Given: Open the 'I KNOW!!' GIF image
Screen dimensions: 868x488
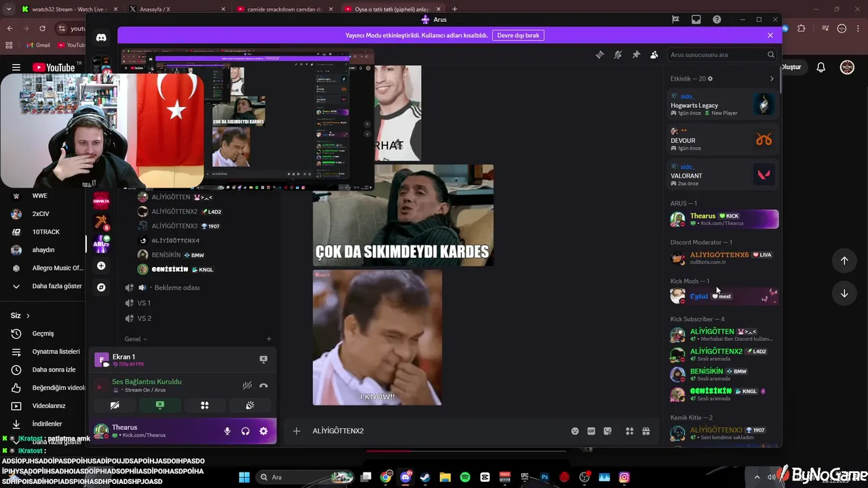Looking at the screenshot, I should (x=377, y=338).
